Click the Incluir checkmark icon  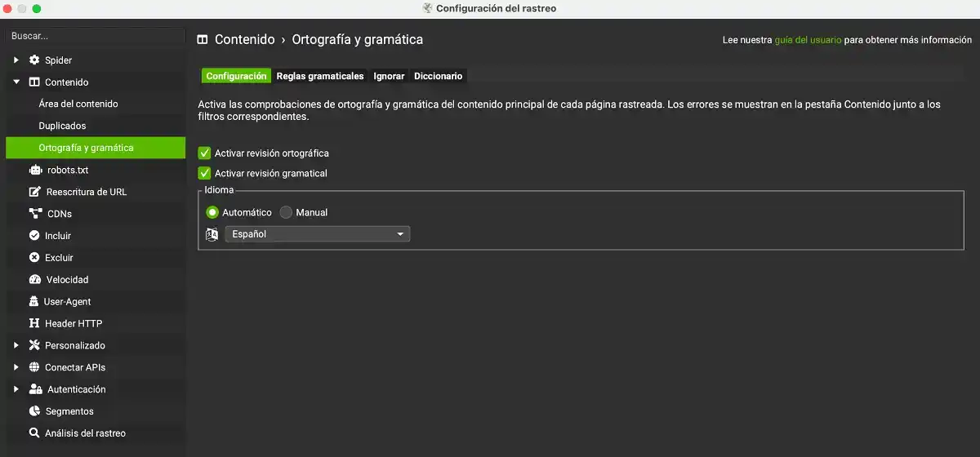click(34, 236)
